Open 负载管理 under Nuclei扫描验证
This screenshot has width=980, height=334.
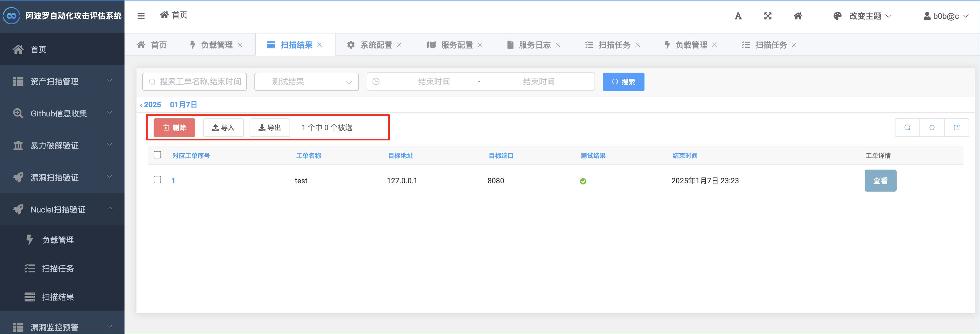pyautogui.click(x=62, y=240)
